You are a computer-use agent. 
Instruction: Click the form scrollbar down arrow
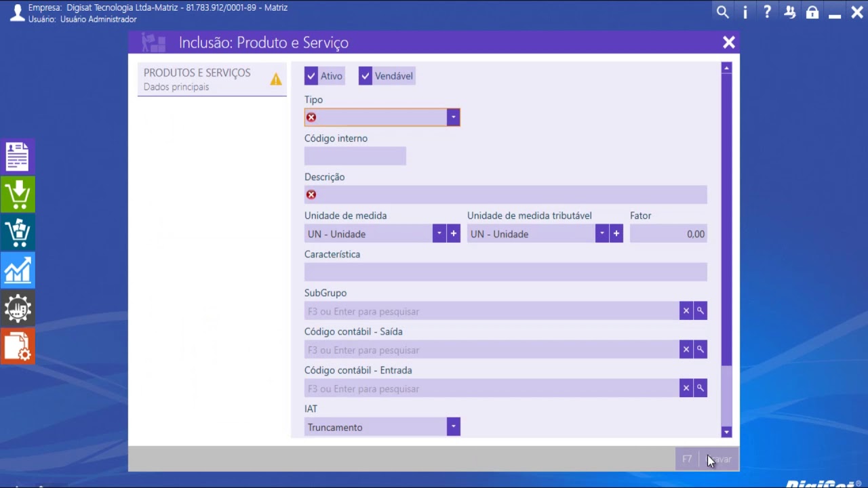coord(727,432)
